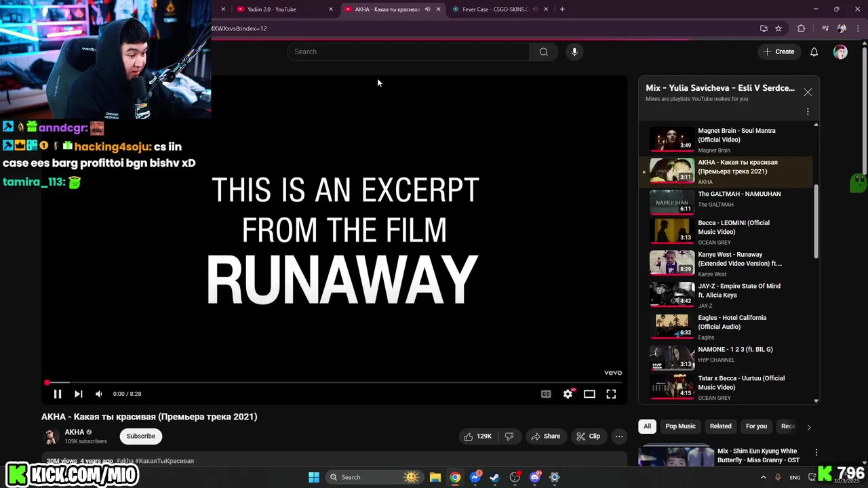This screenshot has height=488, width=868.
Task: Close the AKHA YouTube browser tab
Action: [439, 9]
